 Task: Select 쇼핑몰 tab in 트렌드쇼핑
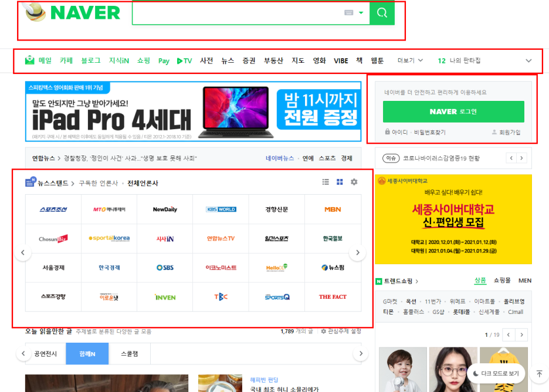502,281
